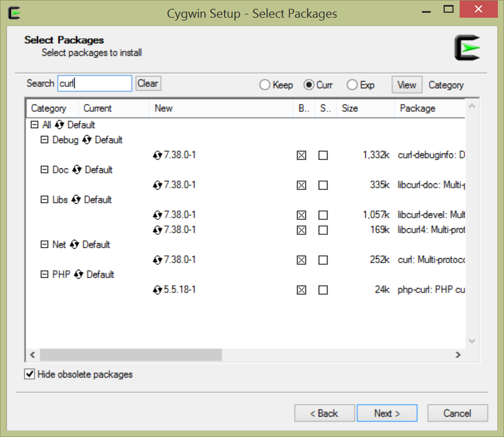Toggle source checkbox for libcurl4
This screenshot has width=504, height=437.
(x=323, y=230)
